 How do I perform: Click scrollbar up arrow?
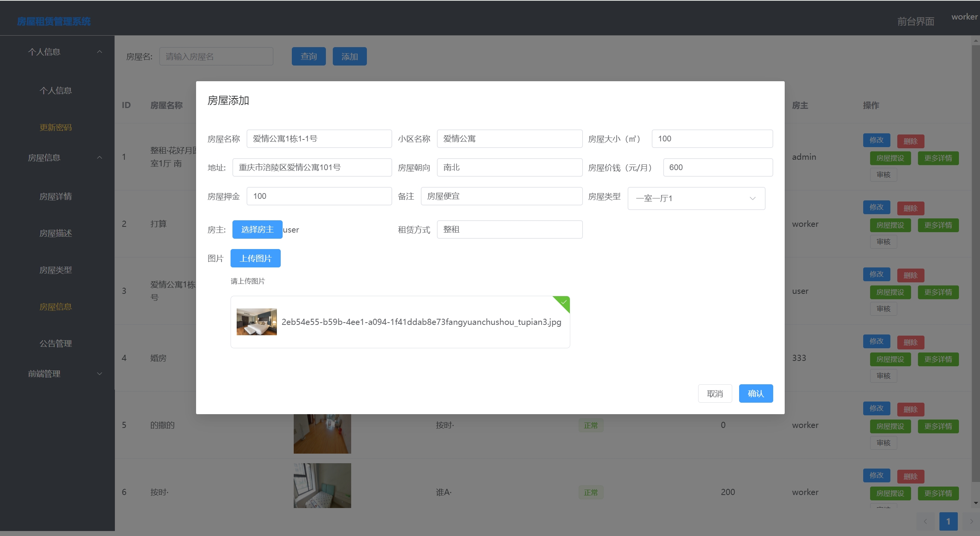[x=975, y=40]
